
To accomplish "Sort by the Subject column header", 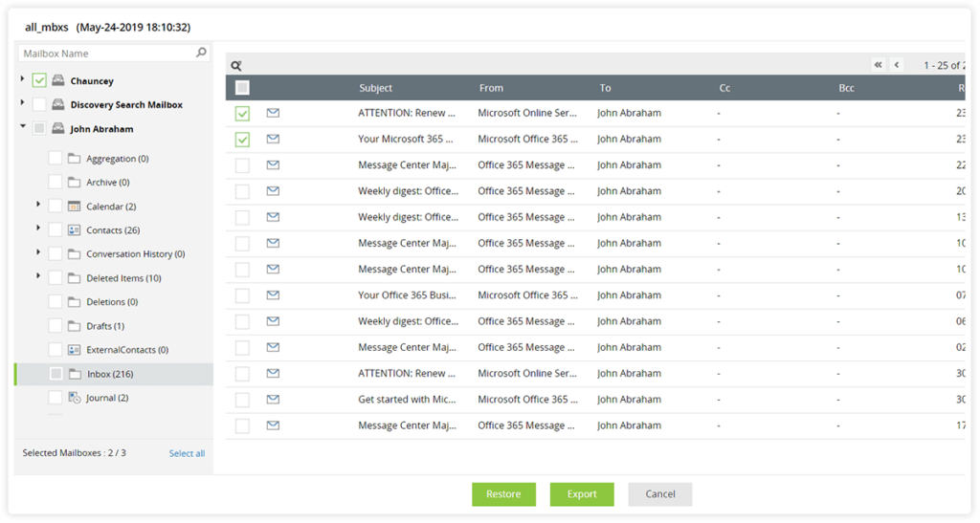I will (x=375, y=88).
